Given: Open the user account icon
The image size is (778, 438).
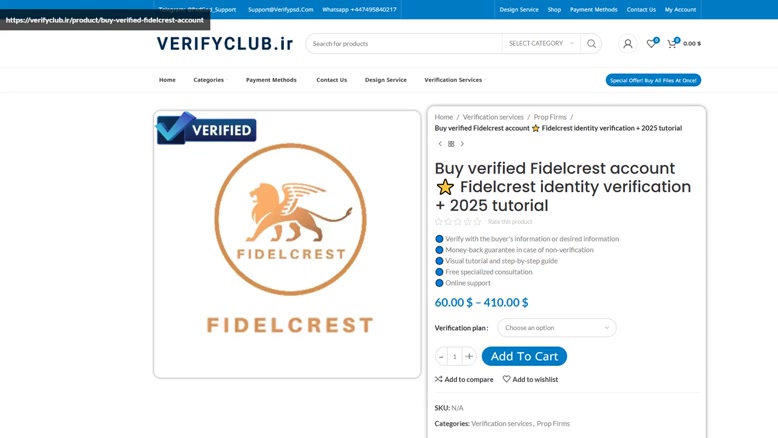Looking at the screenshot, I should (x=628, y=44).
